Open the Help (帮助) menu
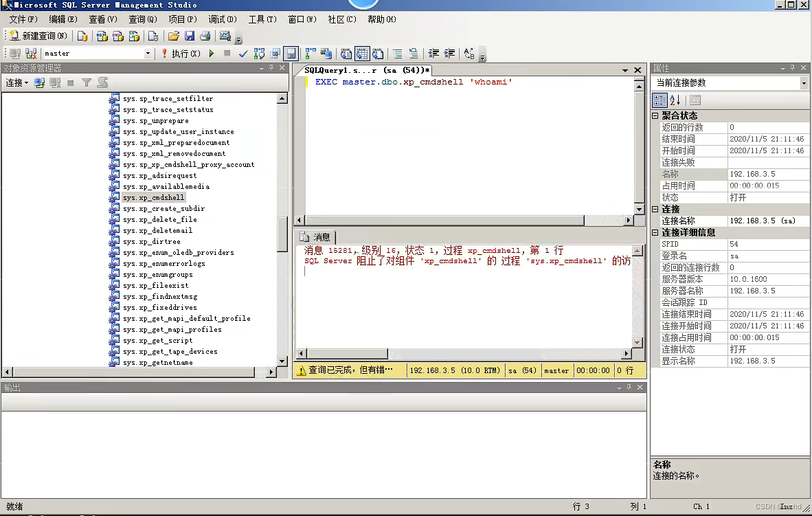 pos(382,19)
